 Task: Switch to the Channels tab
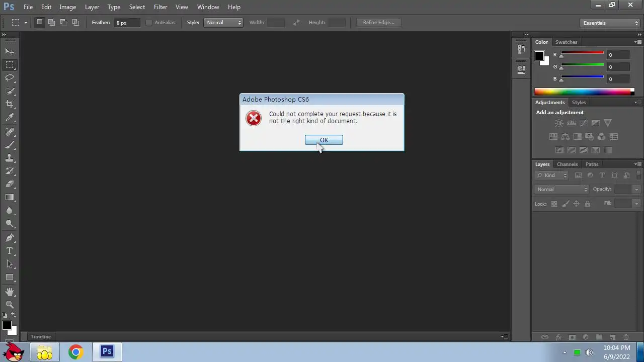[567, 164]
